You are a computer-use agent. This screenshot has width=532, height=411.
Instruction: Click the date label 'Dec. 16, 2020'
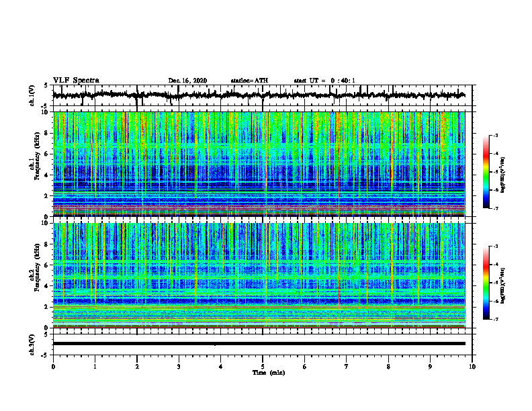187,81
